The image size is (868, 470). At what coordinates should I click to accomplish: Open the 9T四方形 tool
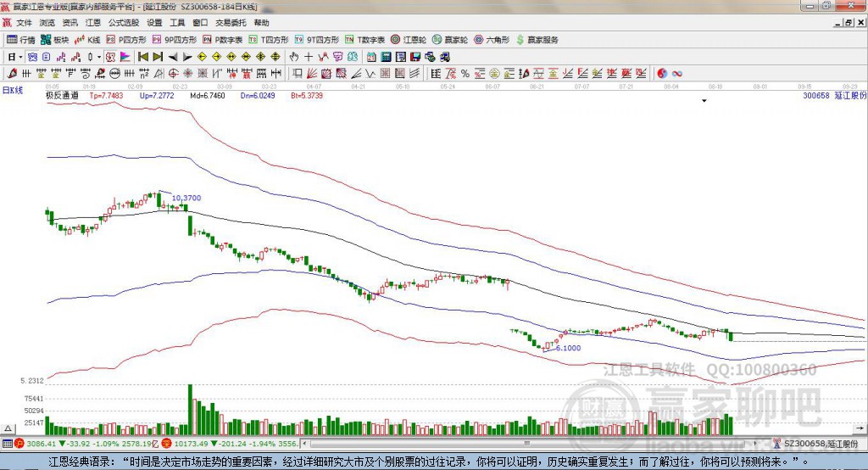[x=317, y=40]
